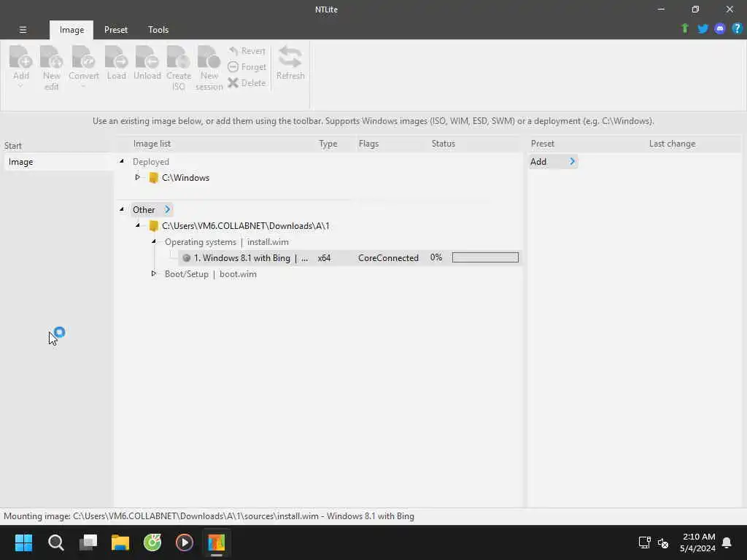Viewport: 747px width, 560px height.
Task: Switch to the Image tab
Action: coord(71,29)
